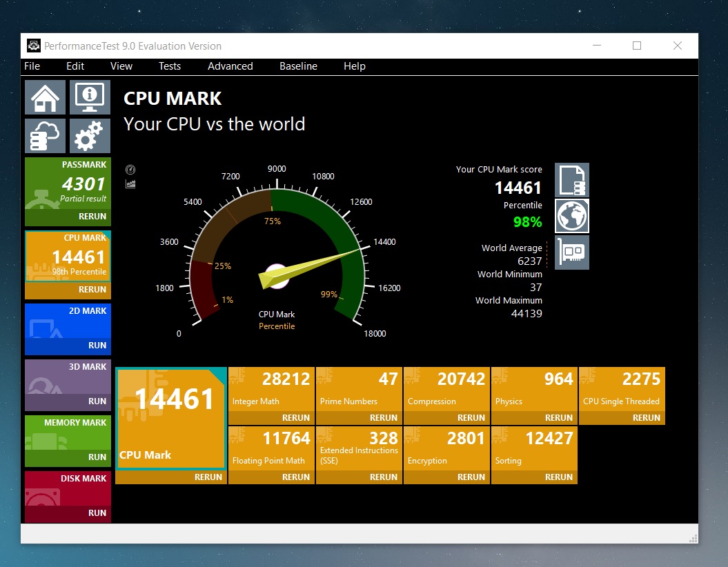
Task: Click the Integer Math 28212 score
Action: (x=286, y=379)
